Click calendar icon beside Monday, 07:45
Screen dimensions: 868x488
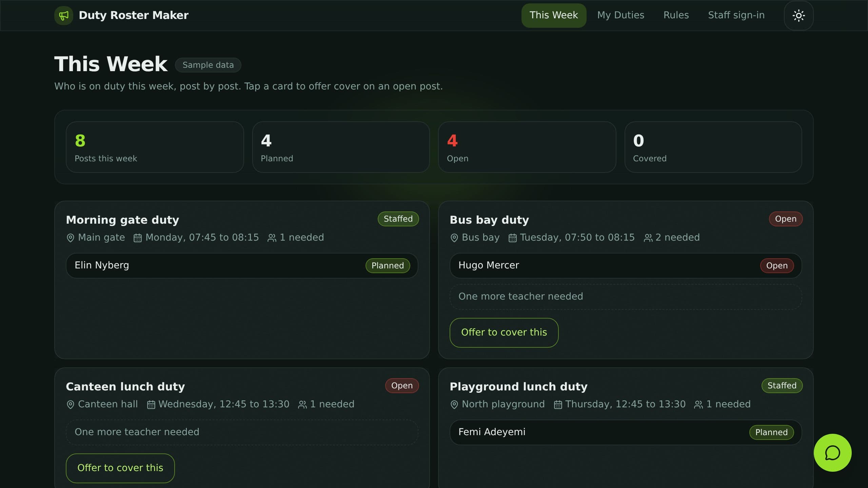pyautogui.click(x=137, y=238)
